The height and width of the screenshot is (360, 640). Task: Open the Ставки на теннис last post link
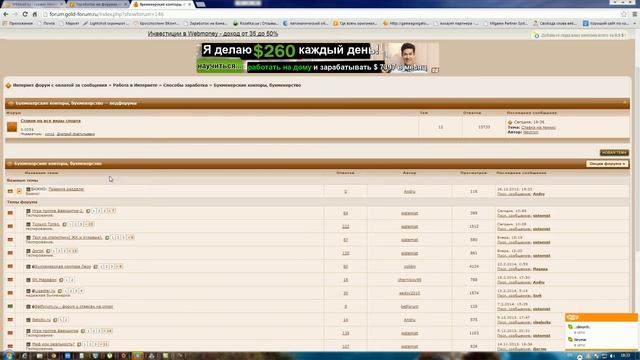pos(538,128)
